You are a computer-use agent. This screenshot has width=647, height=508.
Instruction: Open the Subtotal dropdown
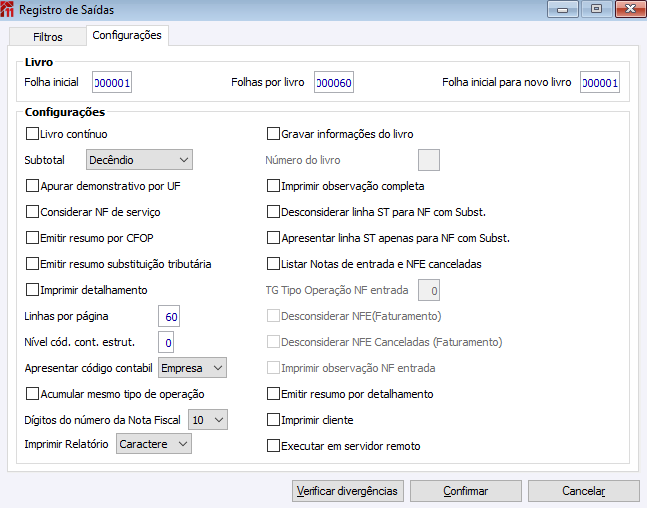point(139,159)
